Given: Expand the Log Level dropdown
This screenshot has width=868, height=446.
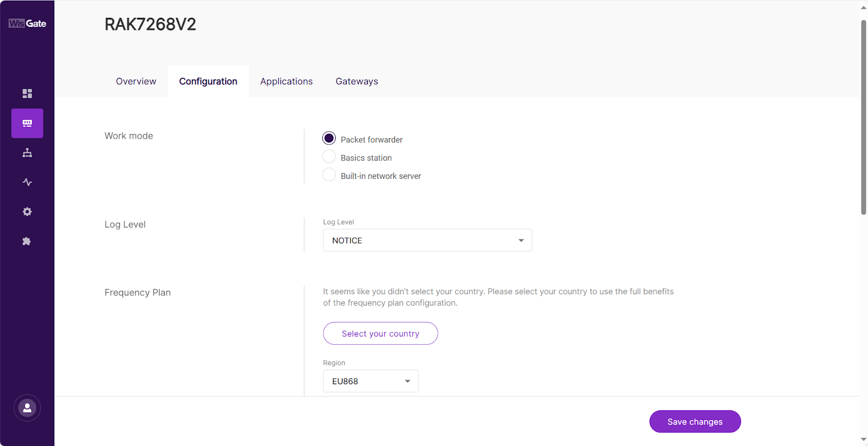Looking at the screenshot, I should click(427, 240).
